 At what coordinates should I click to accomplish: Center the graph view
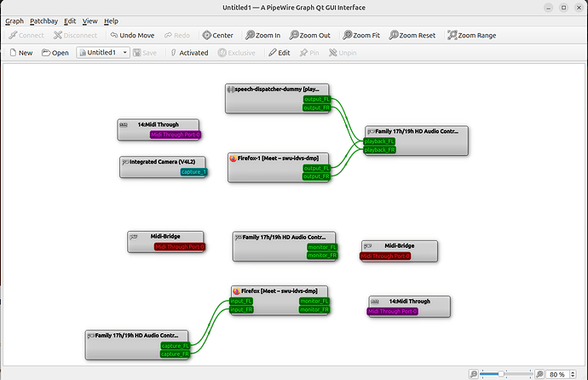coord(218,36)
